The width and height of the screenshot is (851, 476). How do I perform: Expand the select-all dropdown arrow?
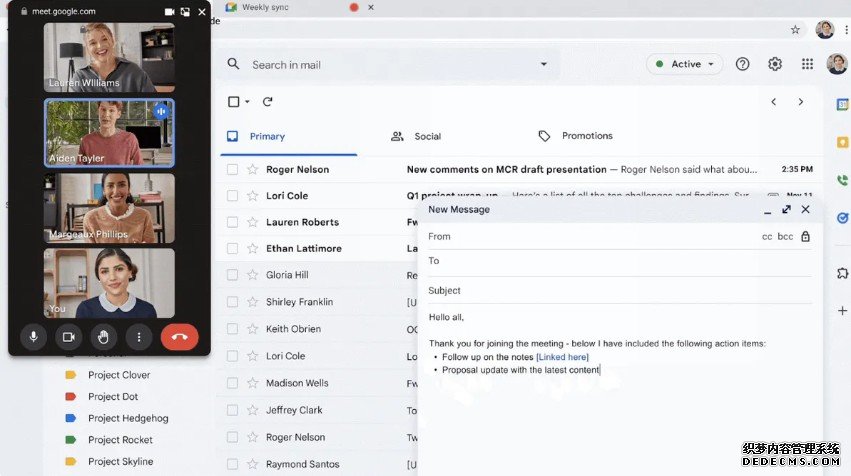coord(247,101)
